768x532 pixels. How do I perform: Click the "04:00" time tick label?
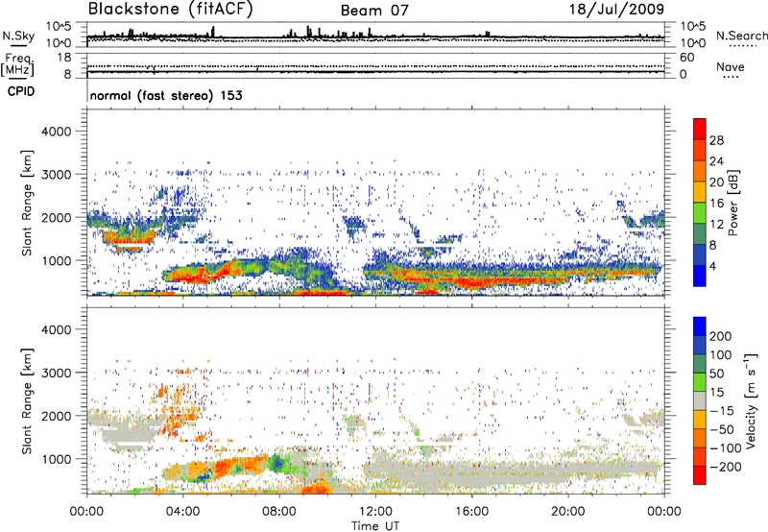pyautogui.click(x=183, y=512)
